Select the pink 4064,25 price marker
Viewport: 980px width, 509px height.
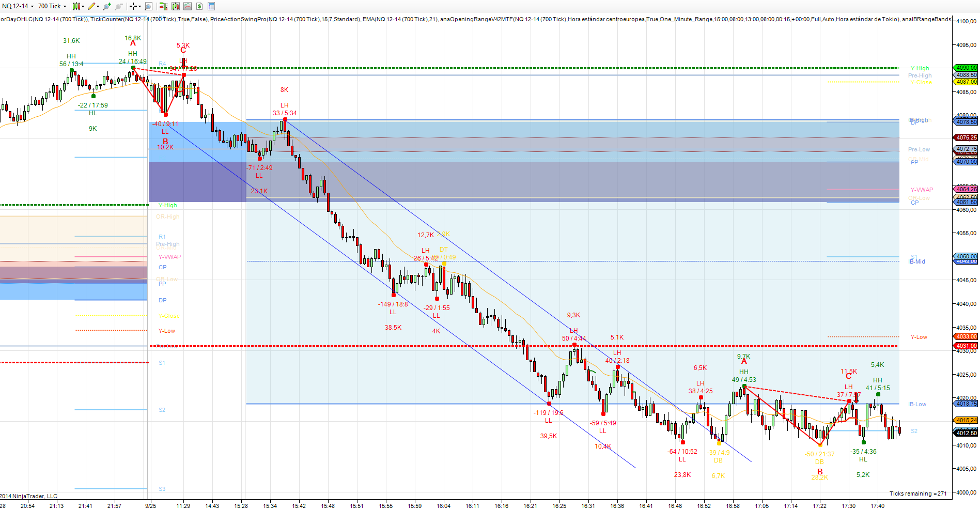(966, 189)
